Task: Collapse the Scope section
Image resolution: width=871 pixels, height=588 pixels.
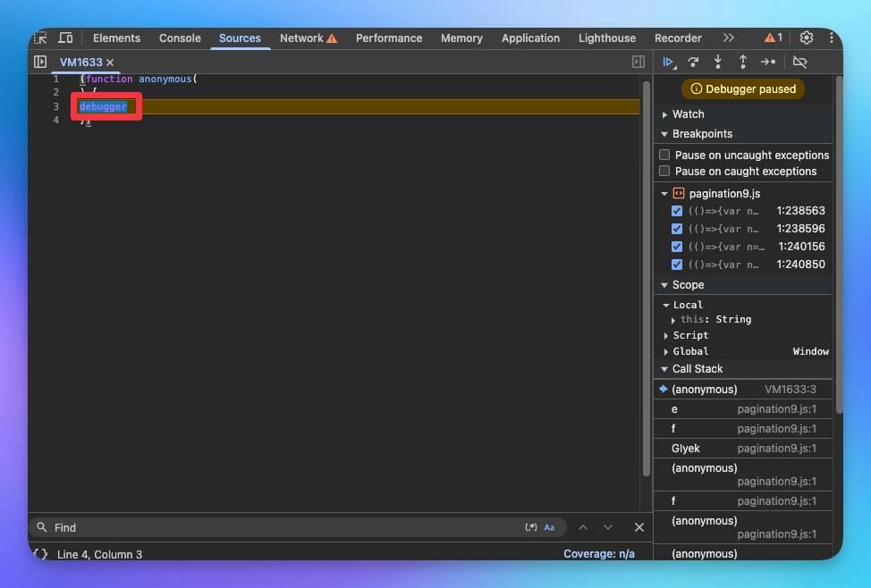Action: pyautogui.click(x=664, y=285)
